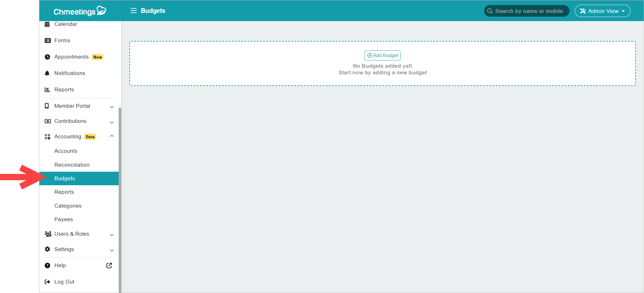Image resolution: width=644 pixels, height=293 pixels.
Task: Open the main Reports menu item
Action: [64, 89]
